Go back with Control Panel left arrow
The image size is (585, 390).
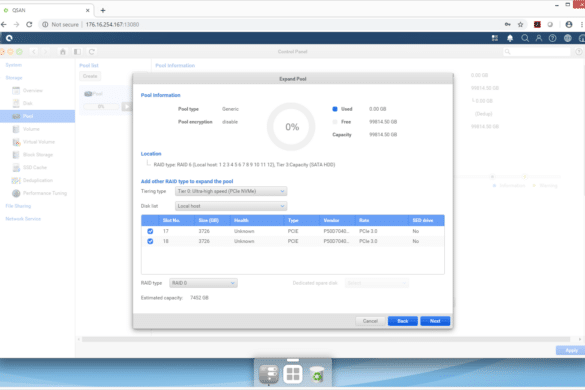(34, 52)
